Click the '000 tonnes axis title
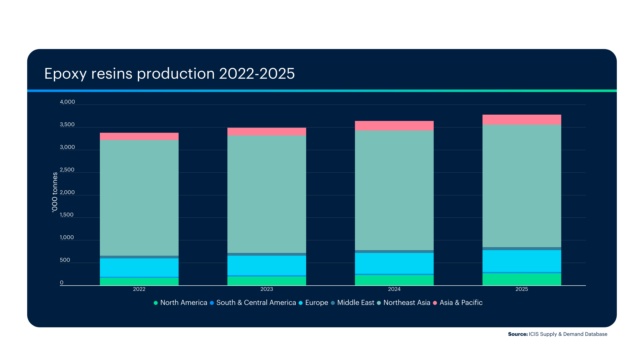The image size is (644, 362). pos(55,192)
